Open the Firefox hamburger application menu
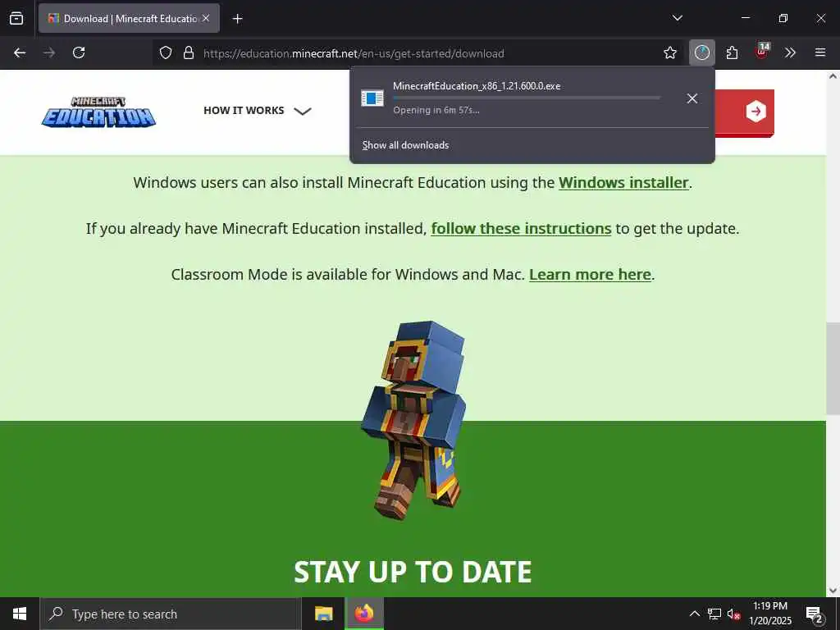 click(819, 52)
